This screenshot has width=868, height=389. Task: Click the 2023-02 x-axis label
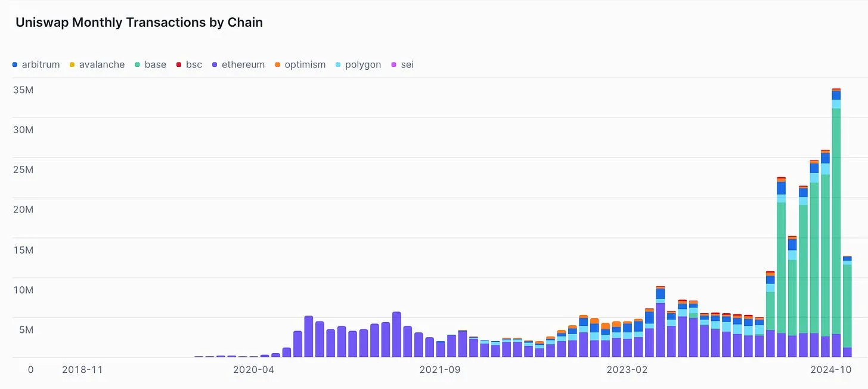(x=627, y=369)
